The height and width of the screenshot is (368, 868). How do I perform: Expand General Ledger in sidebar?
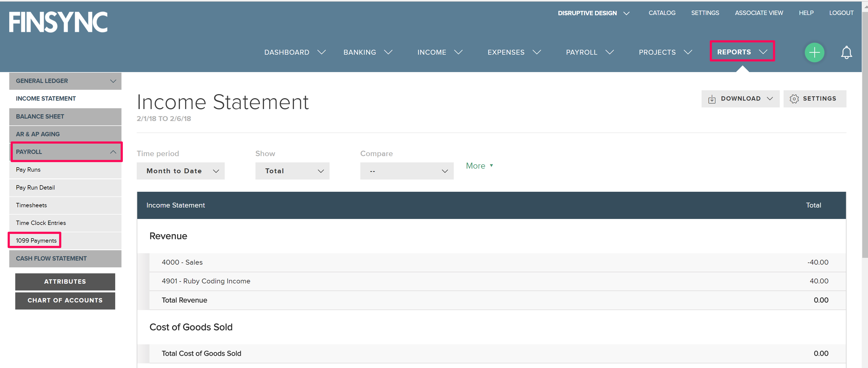(65, 81)
